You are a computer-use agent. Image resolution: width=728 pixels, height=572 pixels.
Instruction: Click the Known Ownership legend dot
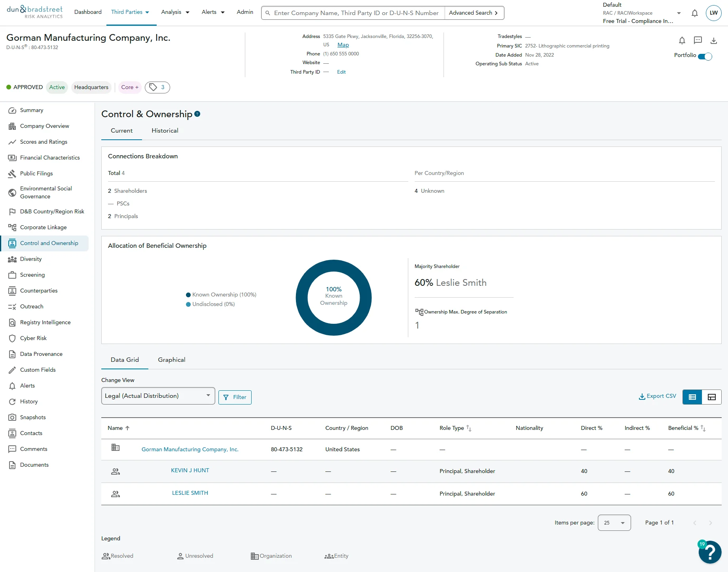point(188,295)
